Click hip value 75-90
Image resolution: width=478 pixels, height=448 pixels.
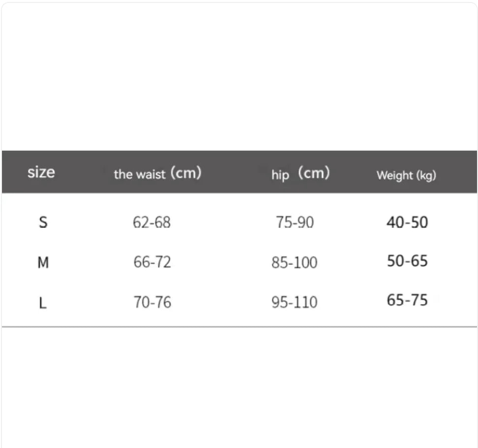click(x=295, y=222)
